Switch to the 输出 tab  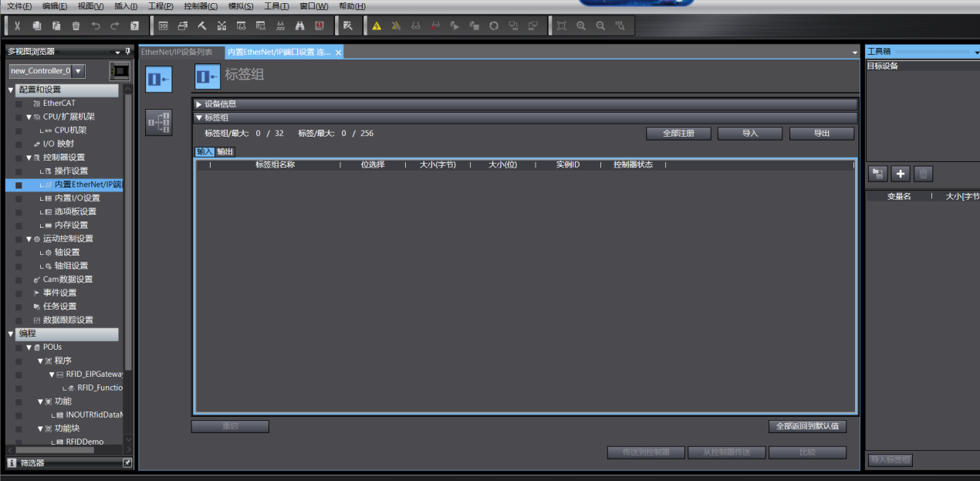225,152
